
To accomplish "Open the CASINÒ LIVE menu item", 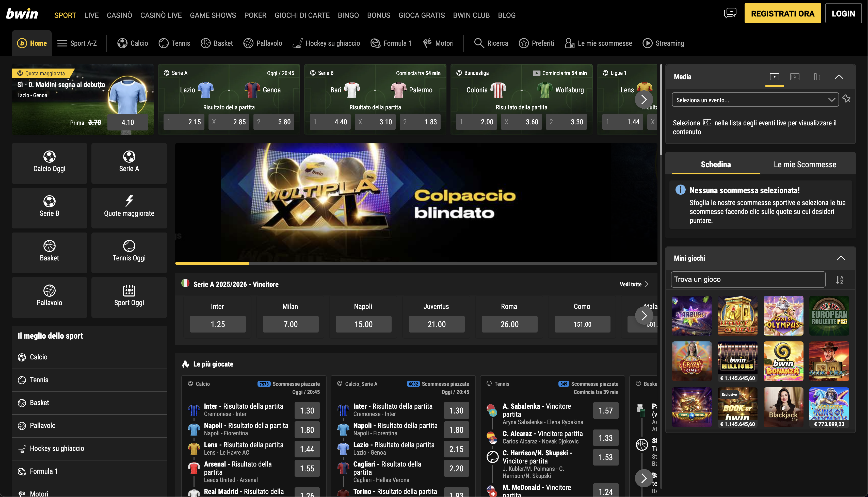I will tap(161, 15).
